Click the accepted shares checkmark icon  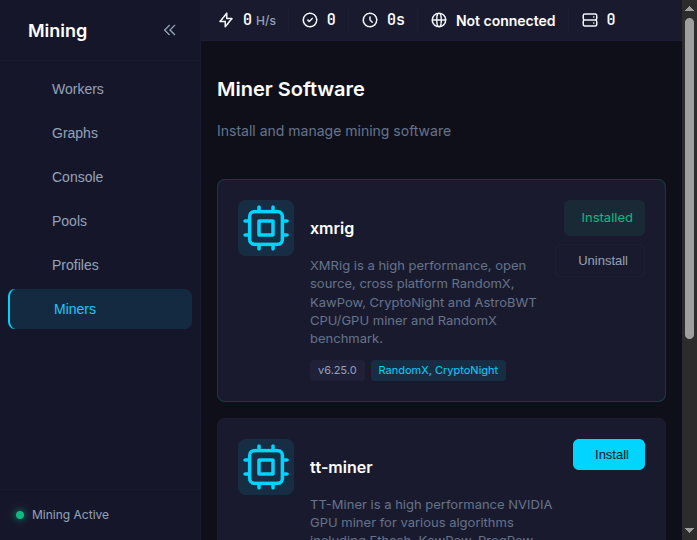[310, 20]
